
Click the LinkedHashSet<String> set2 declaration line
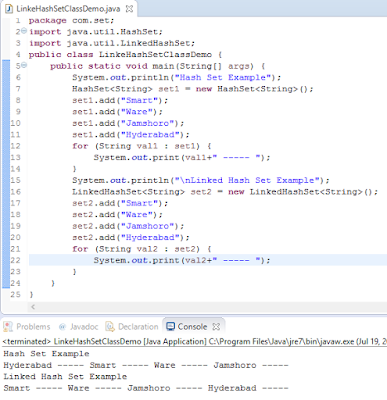click(225, 192)
